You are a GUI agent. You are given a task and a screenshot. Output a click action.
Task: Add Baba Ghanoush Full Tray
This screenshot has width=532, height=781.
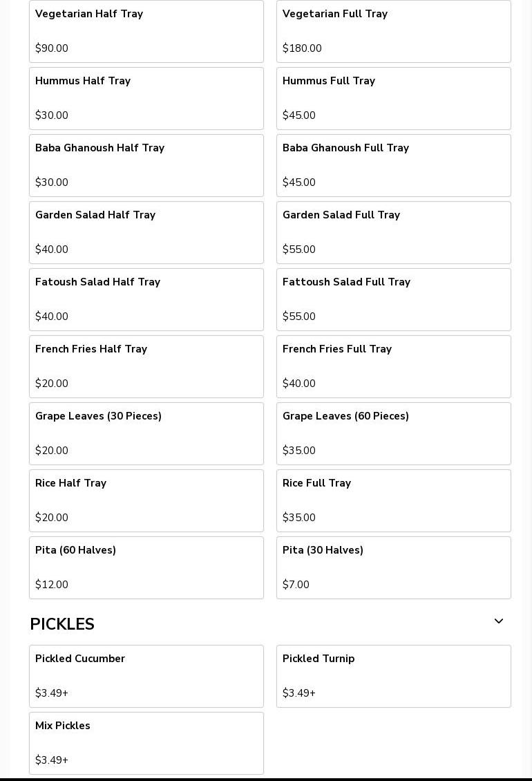pyautogui.click(x=394, y=165)
